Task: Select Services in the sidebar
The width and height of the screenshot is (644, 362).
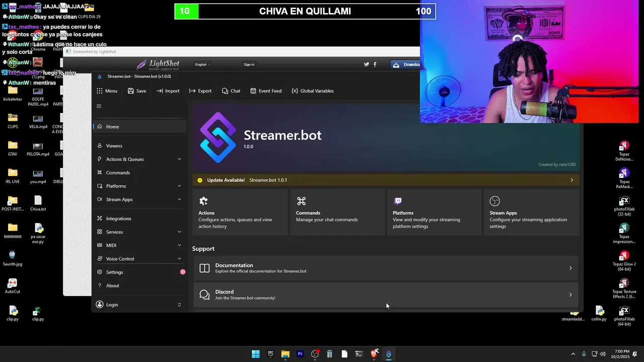Action: pyautogui.click(x=139, y=232)
